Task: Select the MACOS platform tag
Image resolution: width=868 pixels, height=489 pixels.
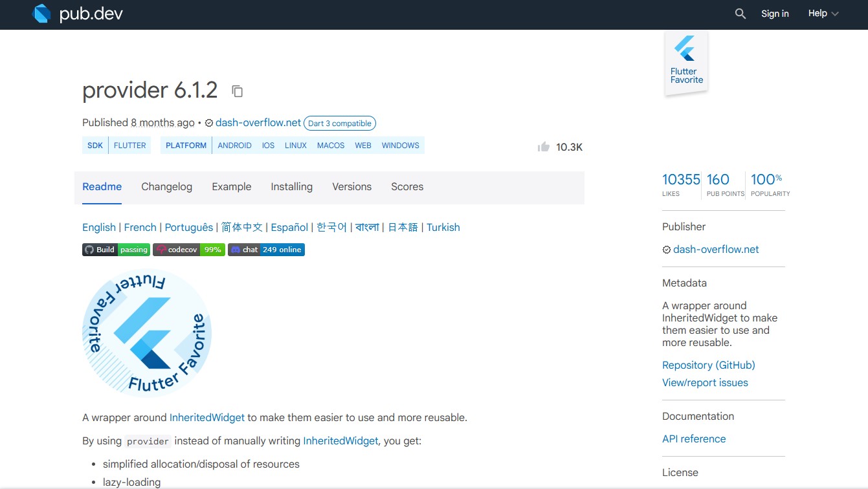Action: point(331,146)
